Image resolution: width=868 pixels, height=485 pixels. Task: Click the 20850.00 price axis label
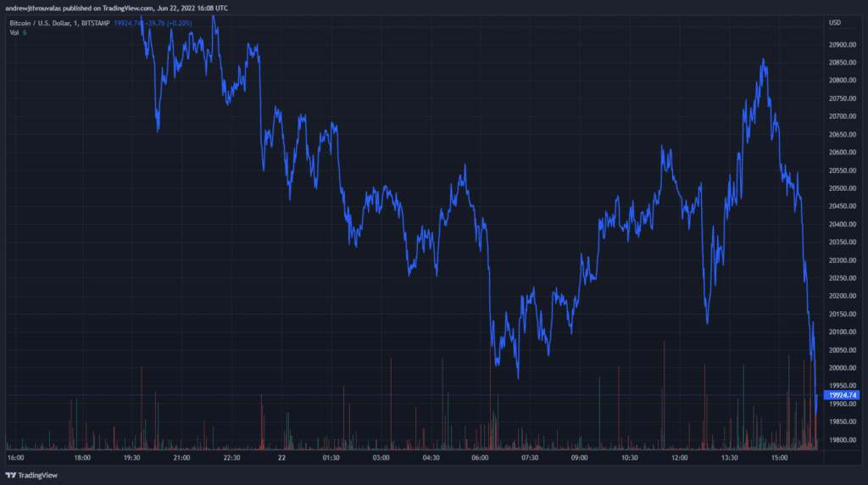point(843,63)
